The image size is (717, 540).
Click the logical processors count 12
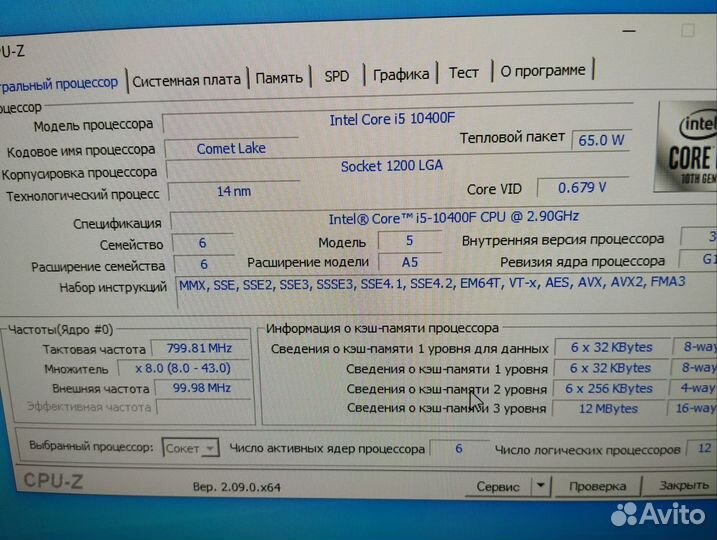click(704, 448)
